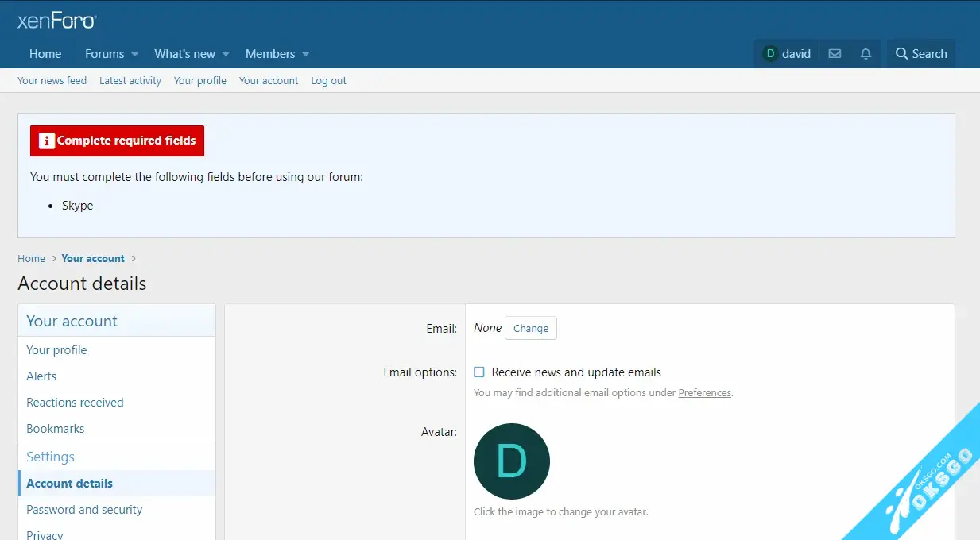The height and width of the screenshot is (540, 980).
Task: Click the large D avatar image
Action: point(511,461)
